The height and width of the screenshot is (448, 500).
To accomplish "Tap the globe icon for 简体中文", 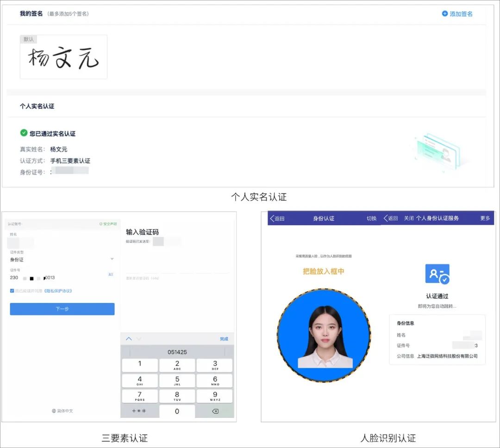I will tap(54, 411).
